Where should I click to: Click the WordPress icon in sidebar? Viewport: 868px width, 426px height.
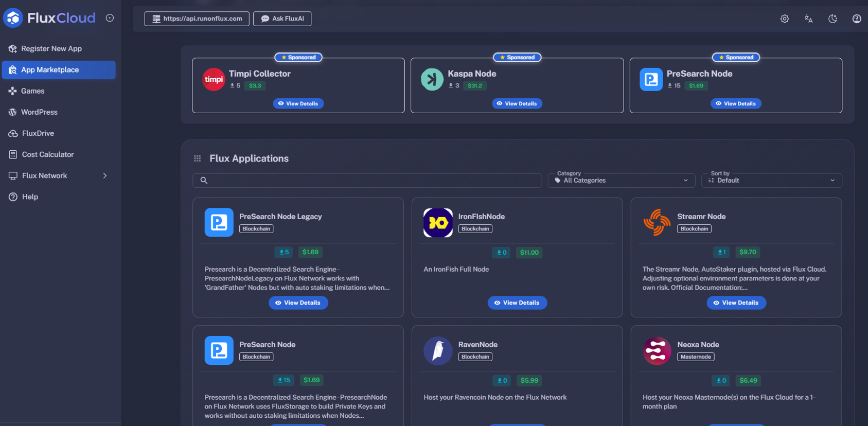tap(13, 112)
